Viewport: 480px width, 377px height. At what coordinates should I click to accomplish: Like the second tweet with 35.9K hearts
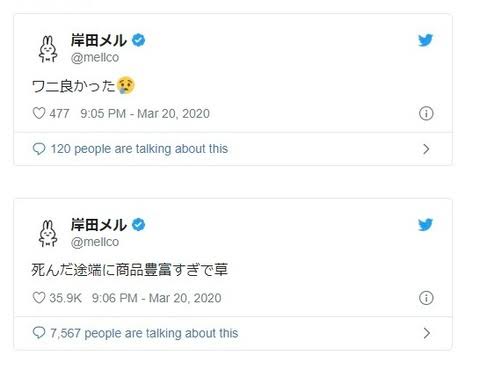[39, 298]
